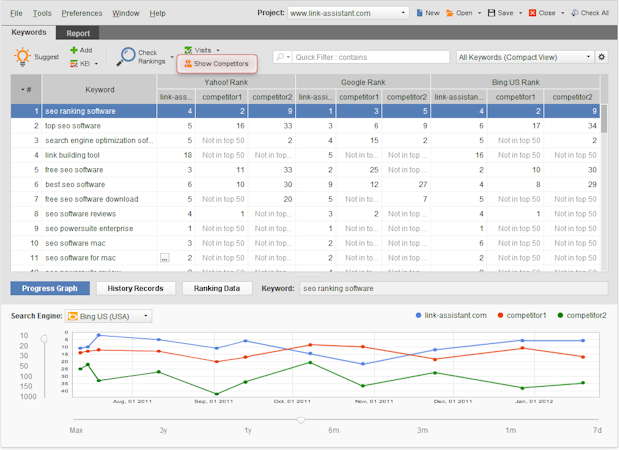Viewport: 619px width, 450px height.
Task: Set the time range slider to 3m
Action: [422, 430]
